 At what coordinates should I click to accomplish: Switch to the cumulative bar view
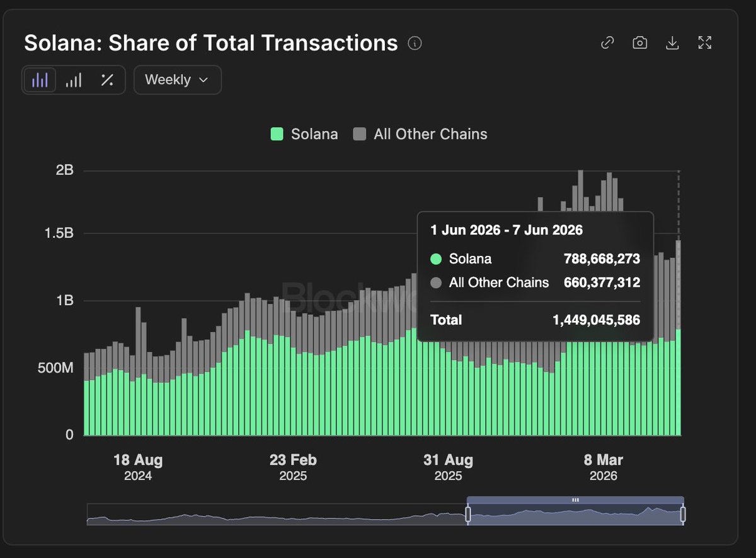pyautogui.click(x=74, y=80)
